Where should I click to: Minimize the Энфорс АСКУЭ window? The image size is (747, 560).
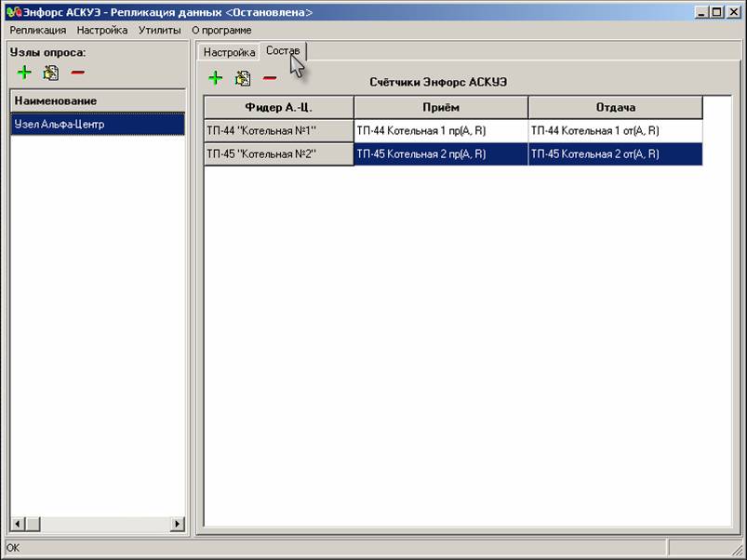(700, 12)
